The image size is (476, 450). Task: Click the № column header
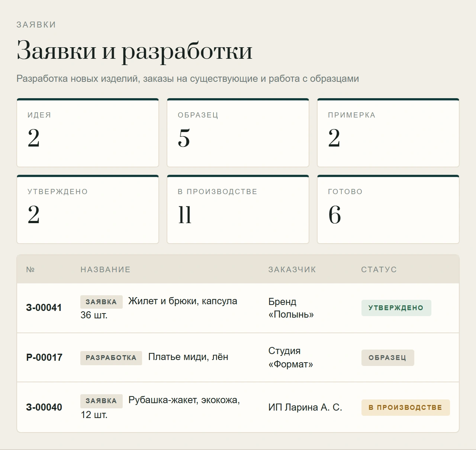pyautogui.click(x=30, y=270)
